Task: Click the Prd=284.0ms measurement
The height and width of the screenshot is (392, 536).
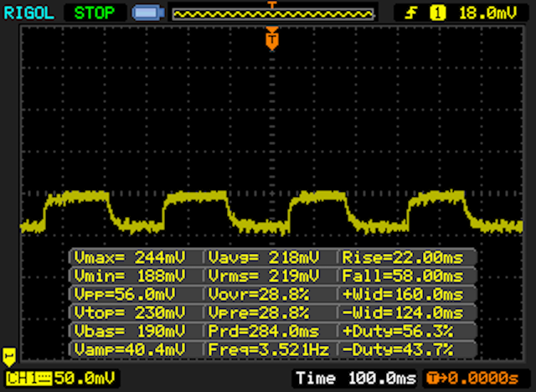Action: 264,331
